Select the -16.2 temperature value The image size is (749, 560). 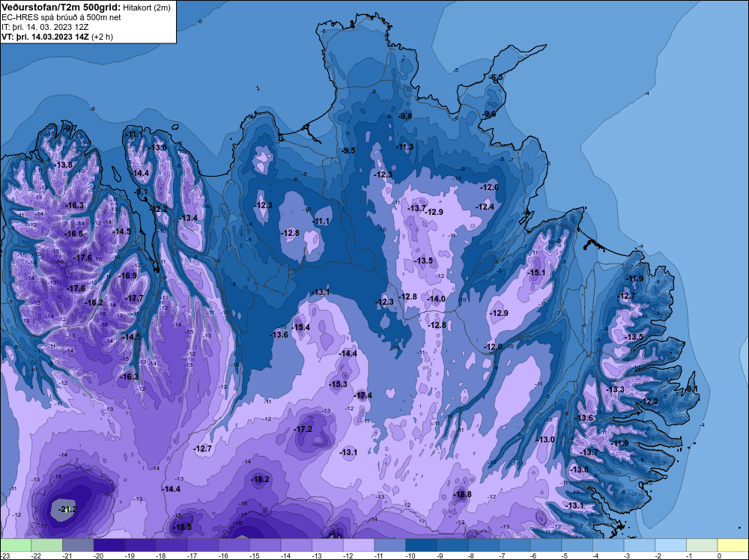click(x=94, y=302)
